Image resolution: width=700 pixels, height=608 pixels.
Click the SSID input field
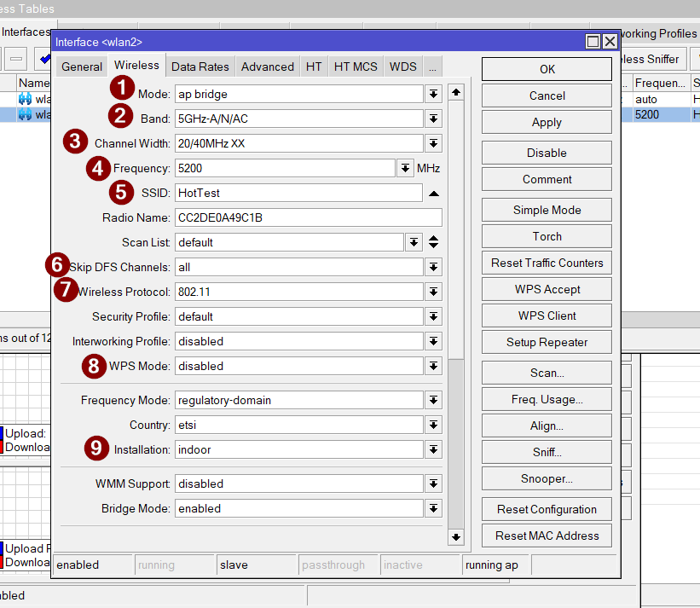coord(298,194)
